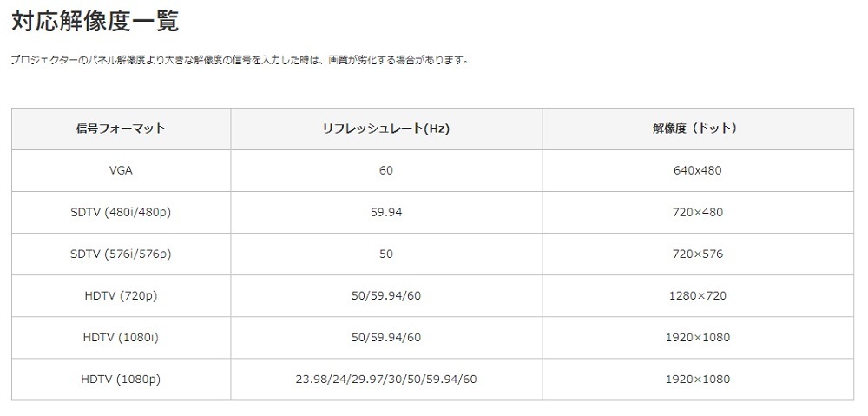Screen dimensions: 868x416
Task: Select the SDTV (576i/576p) cell
Action: pyautogui.click(x=121, y=254)
